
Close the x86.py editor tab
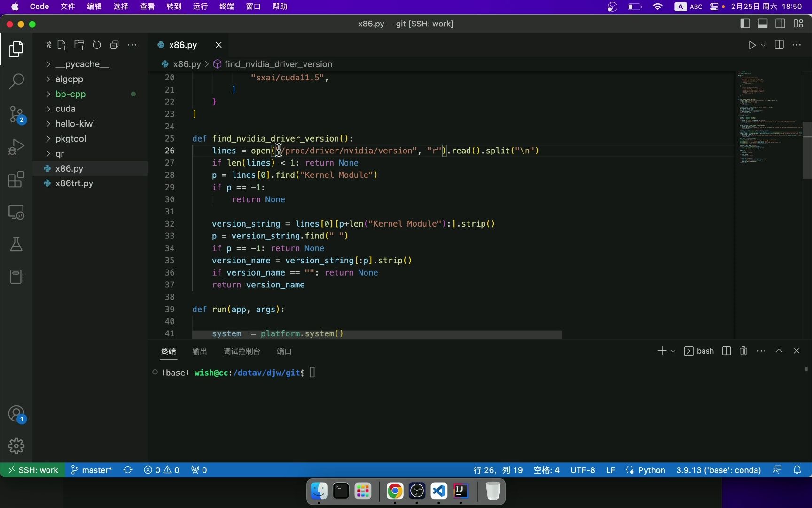(219, 45)
